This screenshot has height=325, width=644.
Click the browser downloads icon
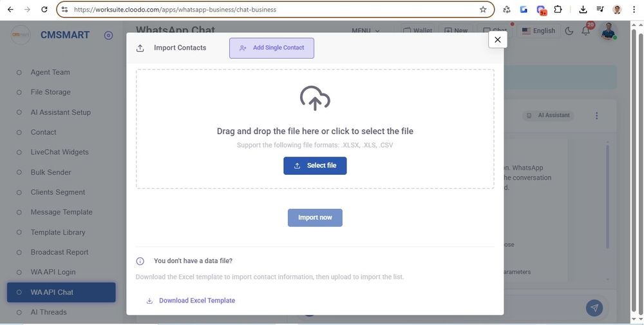[x=583, y=10]
